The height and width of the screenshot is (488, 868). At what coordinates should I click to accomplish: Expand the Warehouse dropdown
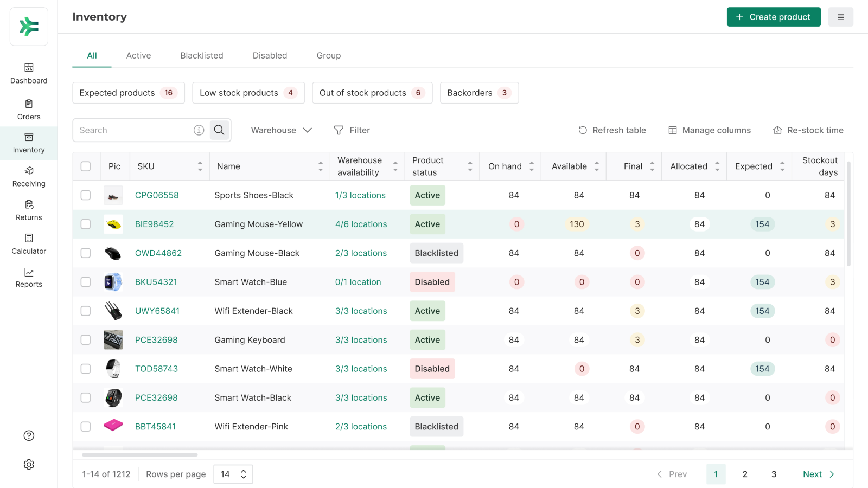pos(281,130)
